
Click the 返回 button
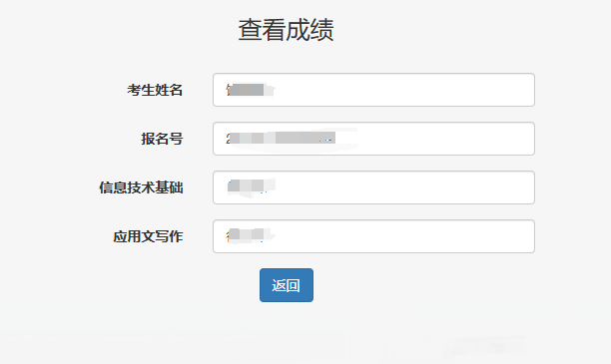tap(287, 285)
